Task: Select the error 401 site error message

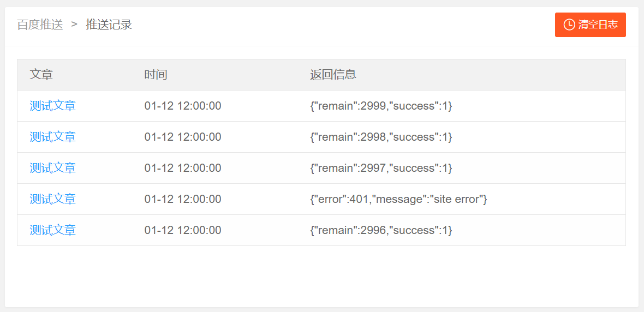Action: (x=398, y=199)
